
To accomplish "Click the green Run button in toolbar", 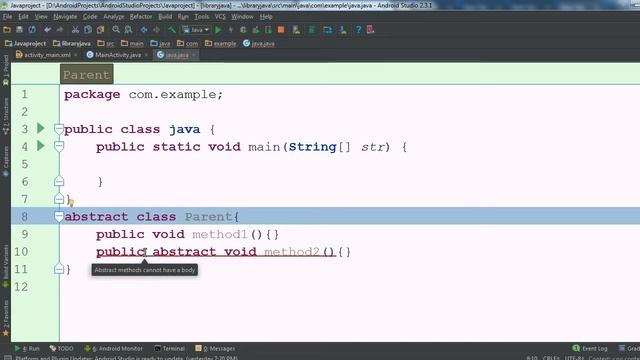I will pyautogui.click(x=218, y=30).
